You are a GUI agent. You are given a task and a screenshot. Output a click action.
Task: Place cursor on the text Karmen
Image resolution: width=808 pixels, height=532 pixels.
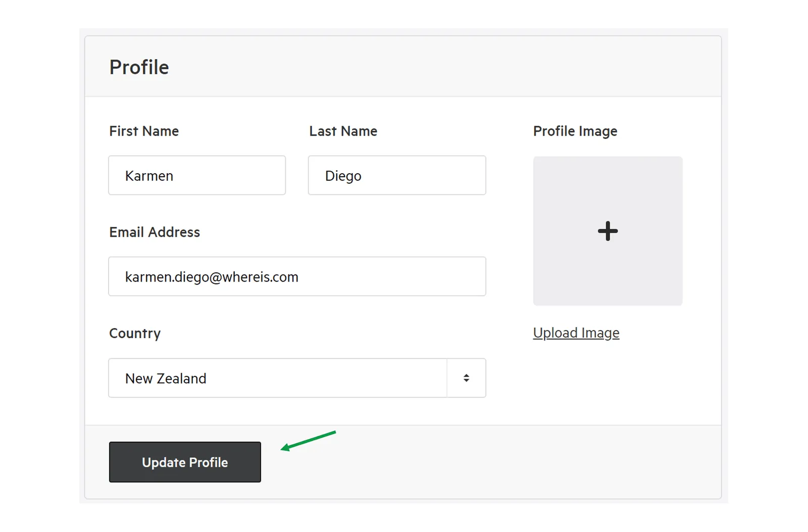[x=149, y=176]
